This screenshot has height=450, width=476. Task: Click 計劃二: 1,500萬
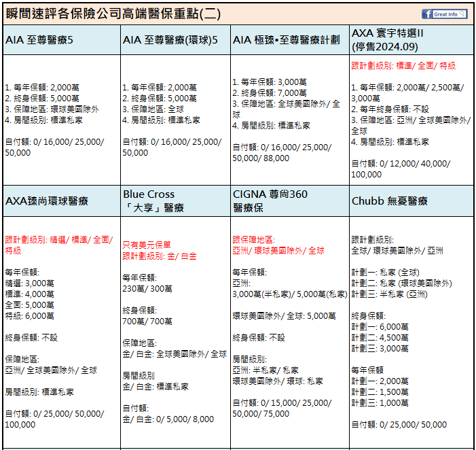click(x=380, y=392)
